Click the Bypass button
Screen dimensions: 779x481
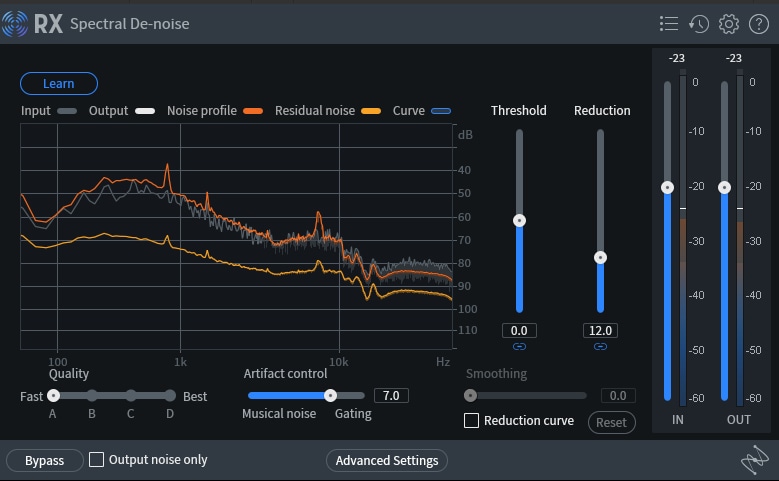point(44,461)
